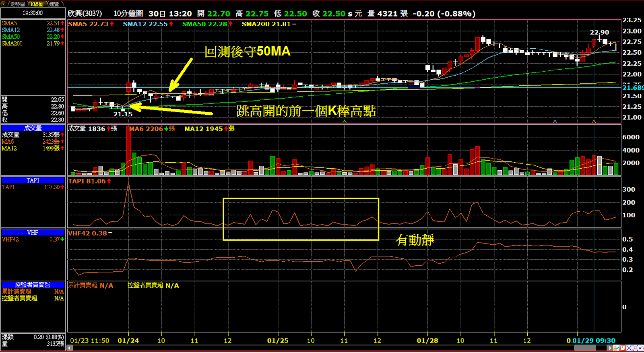This screenshot has width=644, height=353.
Task: Click the MA12 1499張 row in left panel
Action: tap(33, 149)
